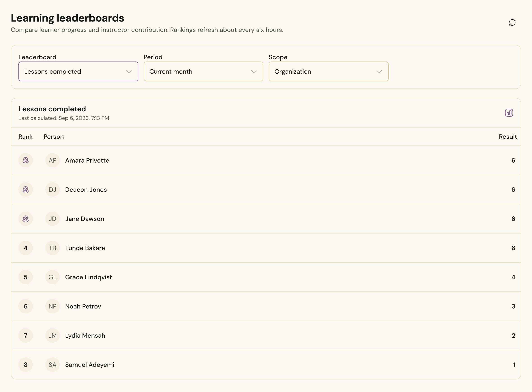Click the TB avatar for Tunde Bakare
Screen dimensions: 532x392
click(53, 248)
